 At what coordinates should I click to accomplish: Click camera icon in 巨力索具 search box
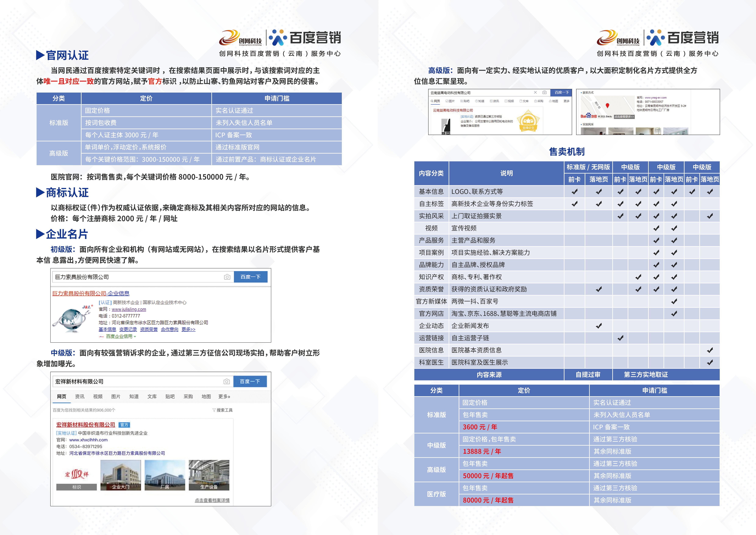[x=227, y=277]
